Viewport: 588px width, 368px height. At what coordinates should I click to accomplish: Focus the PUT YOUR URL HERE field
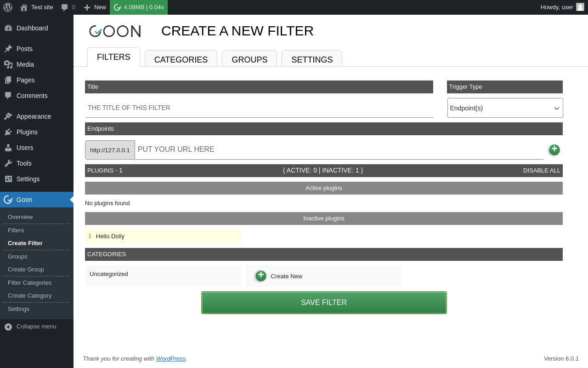tap(339, 149)
